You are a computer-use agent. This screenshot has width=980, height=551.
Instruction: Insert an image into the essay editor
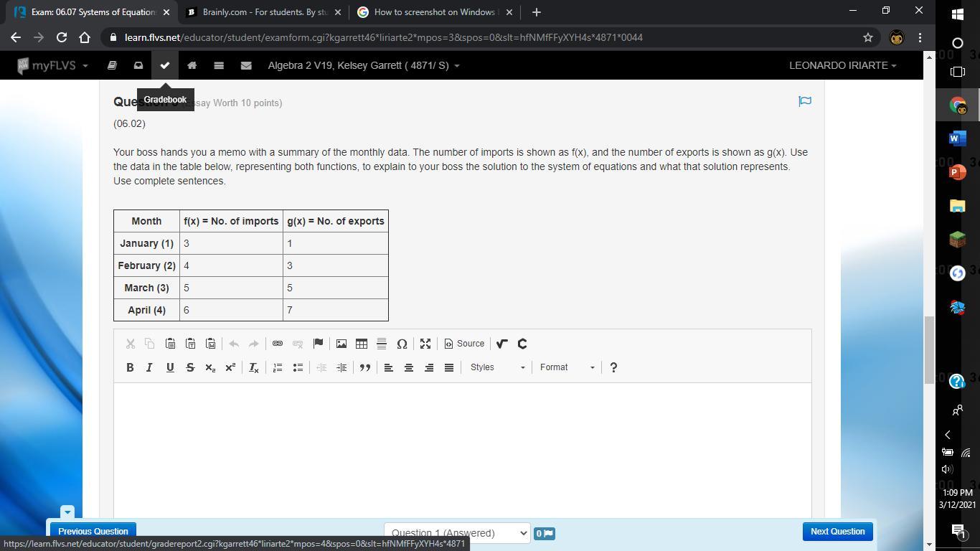341,344
